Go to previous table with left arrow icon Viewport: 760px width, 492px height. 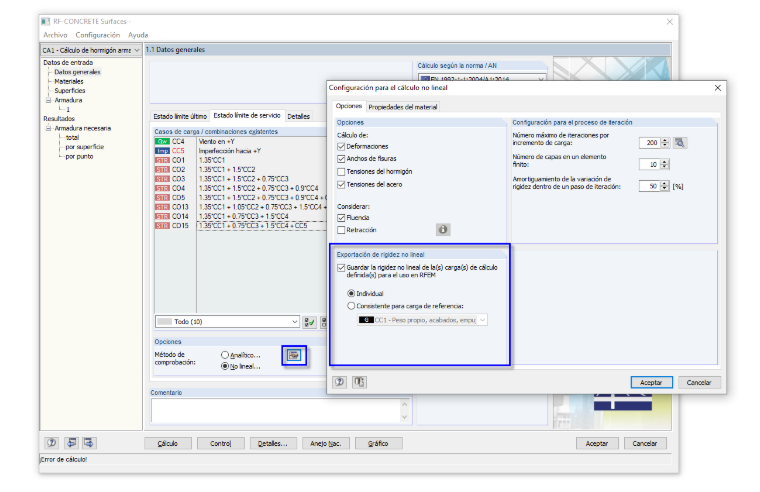(71, 443)
